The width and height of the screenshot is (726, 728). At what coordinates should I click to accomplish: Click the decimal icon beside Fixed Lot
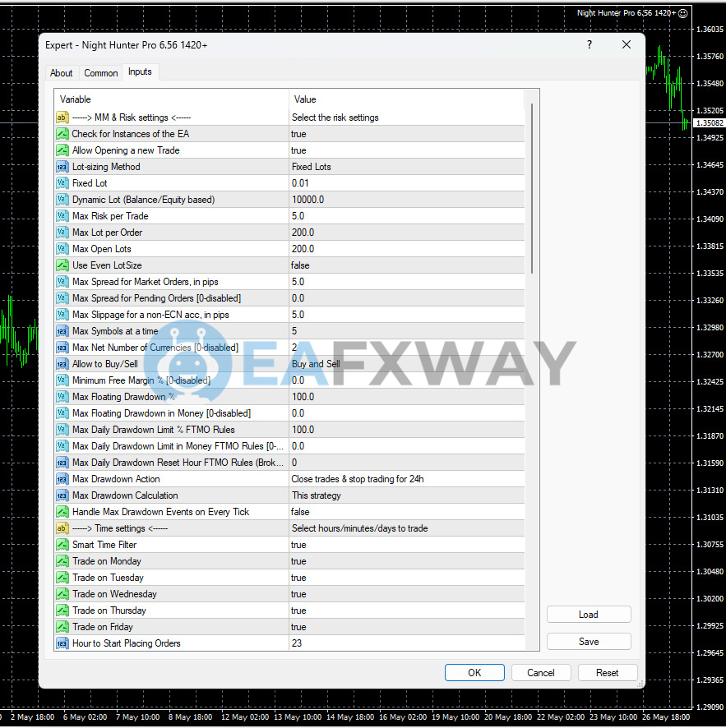pyautogui.click(x=62, y=183)
